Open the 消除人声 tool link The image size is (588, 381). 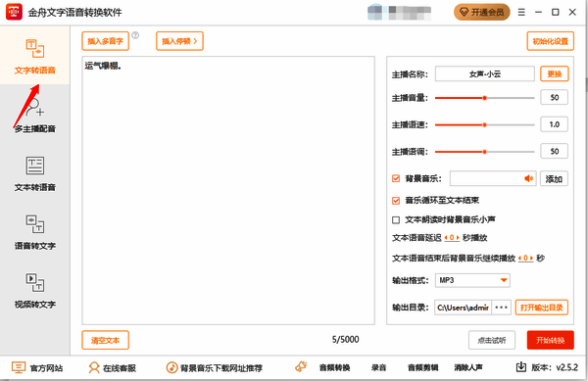click(x=468, y=368)
